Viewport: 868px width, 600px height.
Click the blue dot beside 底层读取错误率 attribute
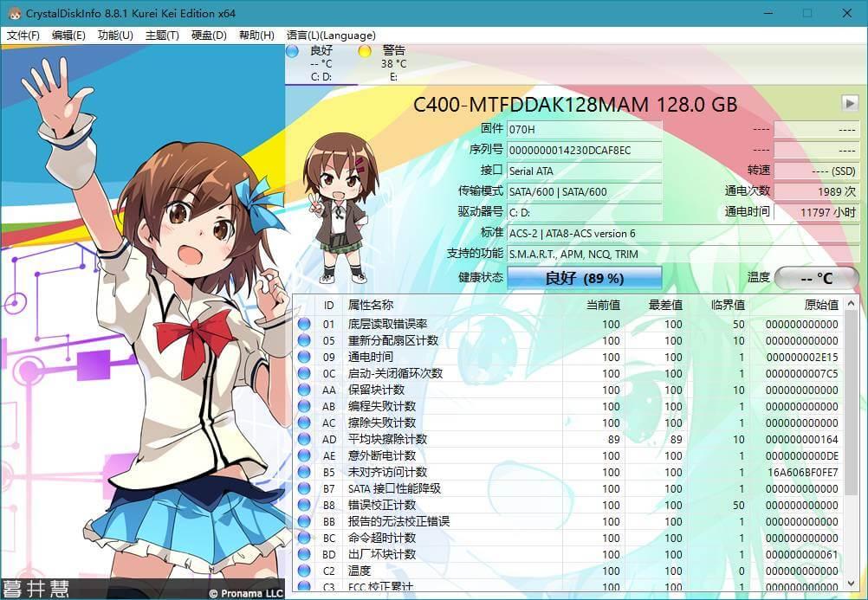point(306,324)
